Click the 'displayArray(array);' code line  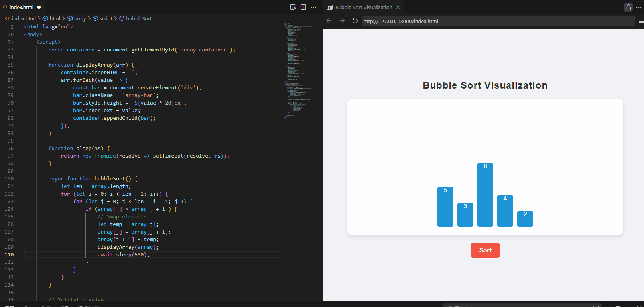coord(128,247)
